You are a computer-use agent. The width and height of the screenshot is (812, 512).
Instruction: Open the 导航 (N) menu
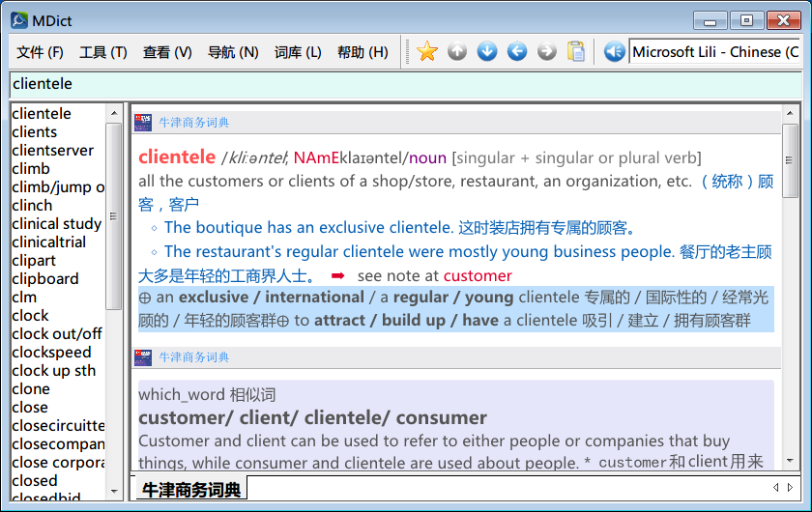[x=233, y=52]
